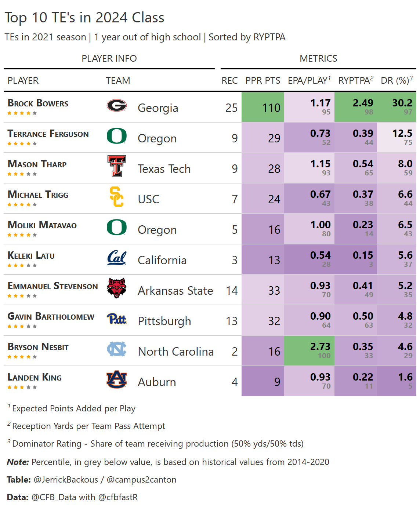Click the green 110 PPR points cell

[x=263, y=108]
